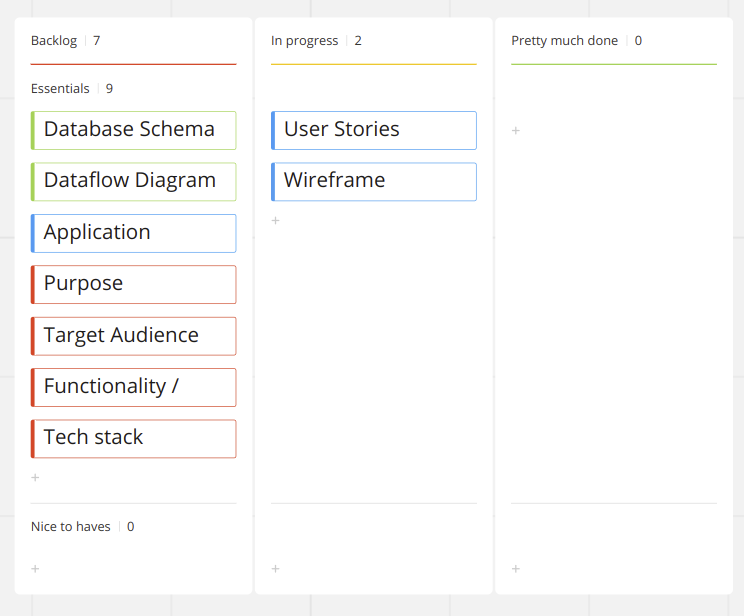Select the Functionality / card
The height and width of the screenshot is (616, 744).
(134, 387)
